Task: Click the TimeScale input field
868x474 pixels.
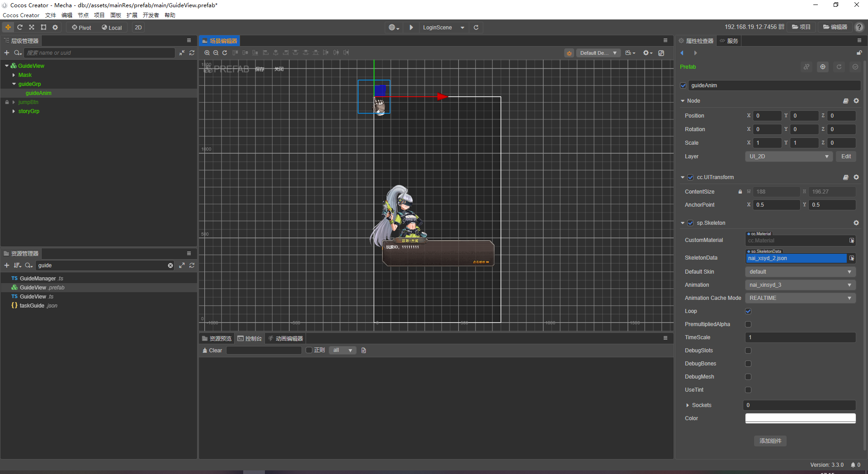Action: 800,337
